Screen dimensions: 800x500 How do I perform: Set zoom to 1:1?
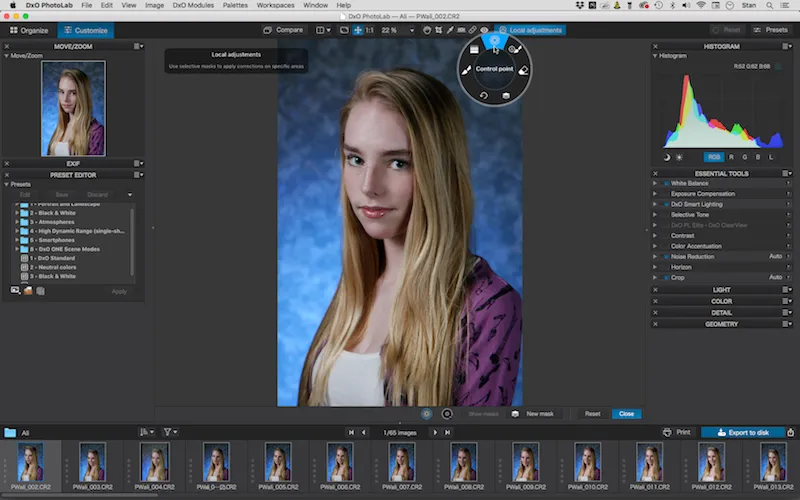point(369,30)
